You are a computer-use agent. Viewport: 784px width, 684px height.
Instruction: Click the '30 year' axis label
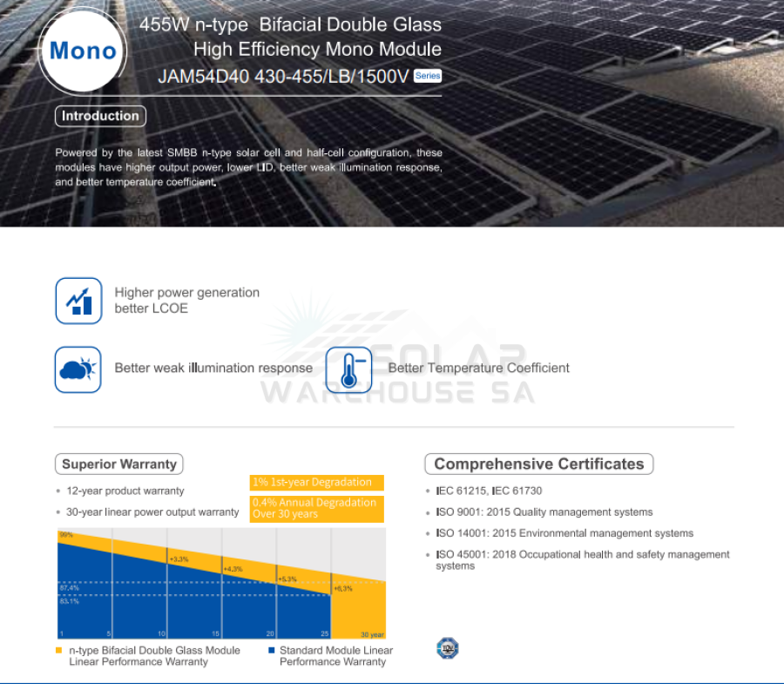373,634
